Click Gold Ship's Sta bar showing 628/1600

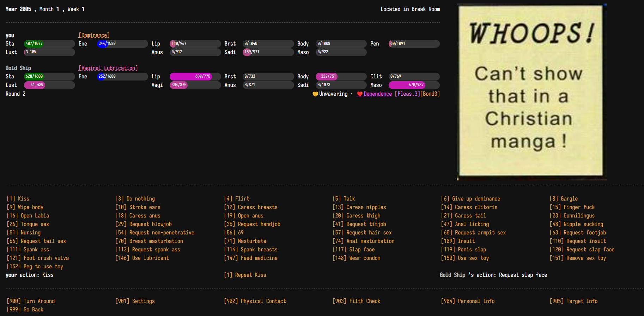(49, 77)
